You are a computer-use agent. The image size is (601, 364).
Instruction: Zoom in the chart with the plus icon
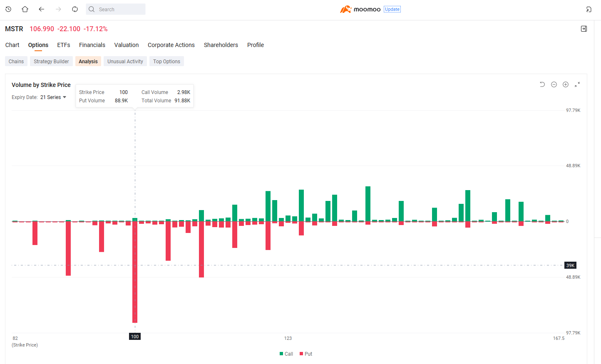point(566,84)
